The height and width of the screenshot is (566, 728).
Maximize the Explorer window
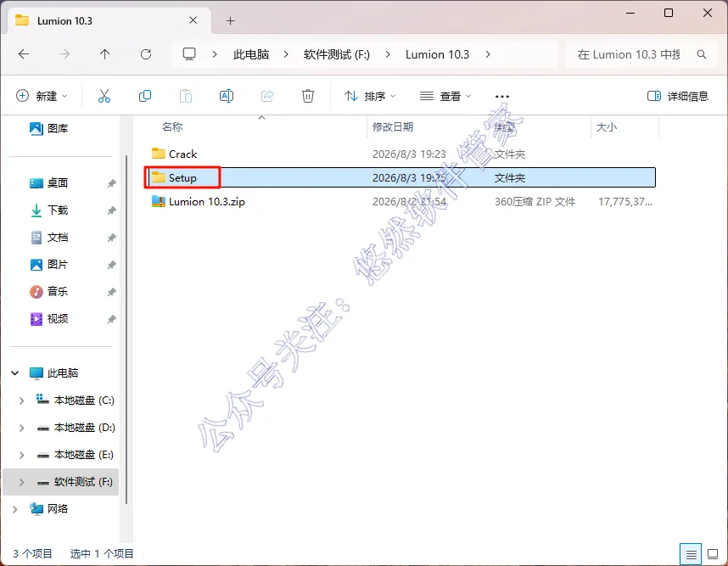[669, 13]
